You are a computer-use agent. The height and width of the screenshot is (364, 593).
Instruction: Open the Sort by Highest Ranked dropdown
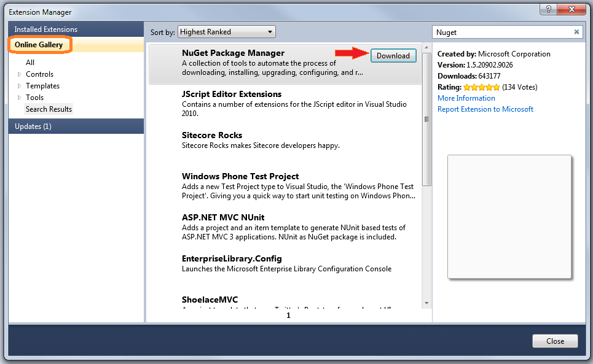(227, 32)
